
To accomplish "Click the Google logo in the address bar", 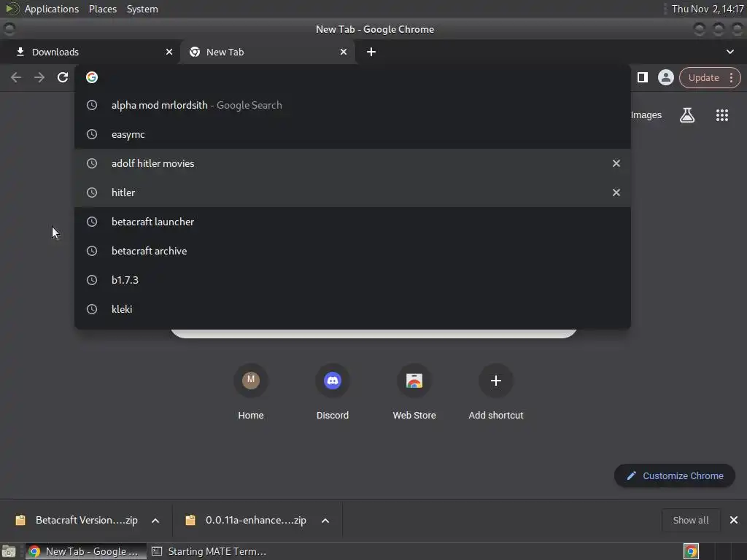I will click(x=92, y=77).
